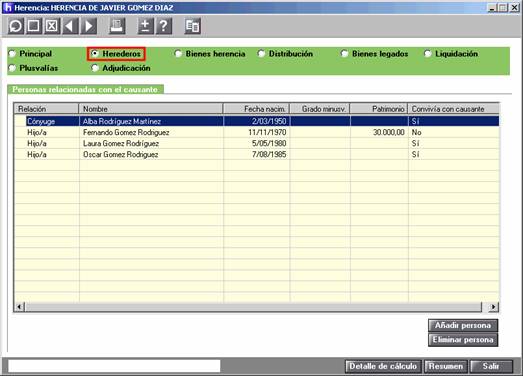This screenshot has width=523, height=376.
Task: Click the Relación column header
Action: (46, 109)
